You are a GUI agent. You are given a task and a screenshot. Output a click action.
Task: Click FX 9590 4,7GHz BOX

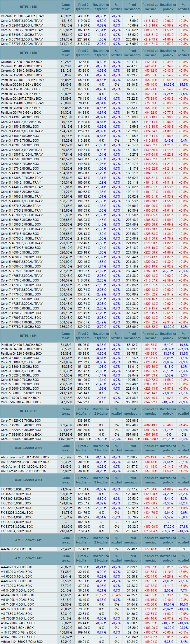click(16, 531)
